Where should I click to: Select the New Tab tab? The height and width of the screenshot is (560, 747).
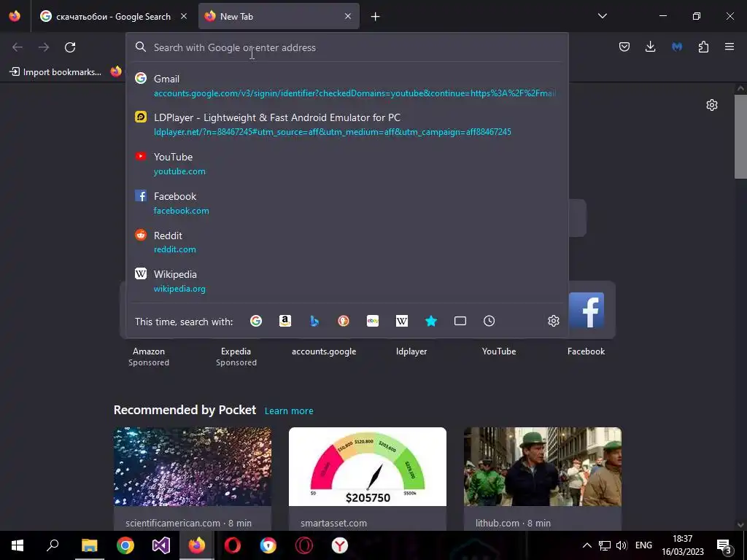(279, 17)
